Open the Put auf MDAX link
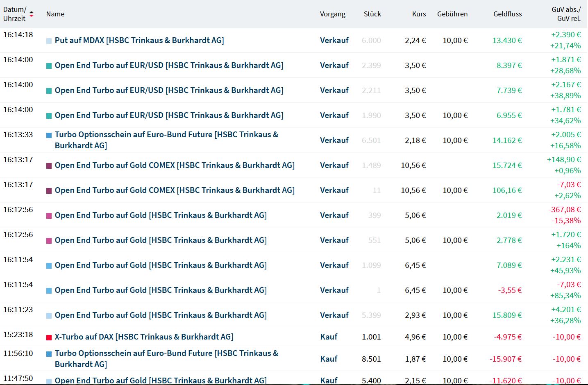Viewport: 588px width, 385px height. [x=139, y=40]
